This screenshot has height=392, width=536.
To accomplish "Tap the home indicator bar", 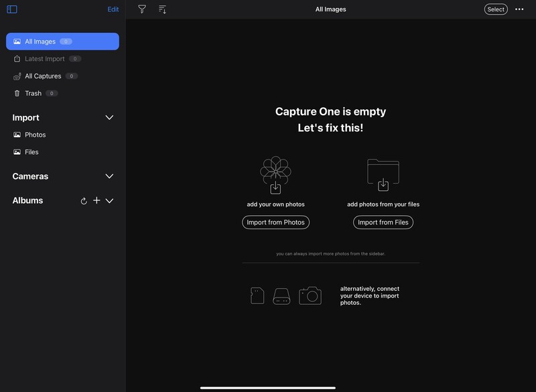I will click(x=267, y=388).
